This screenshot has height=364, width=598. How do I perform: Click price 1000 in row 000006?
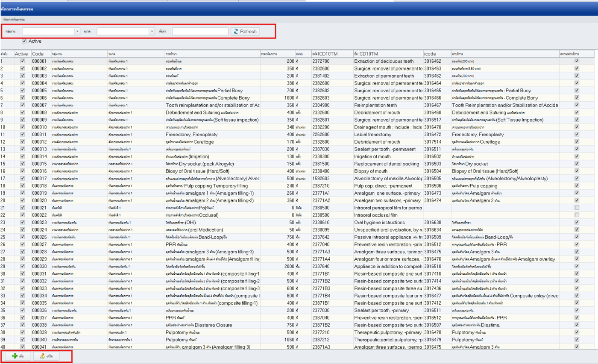click(277, 98)
